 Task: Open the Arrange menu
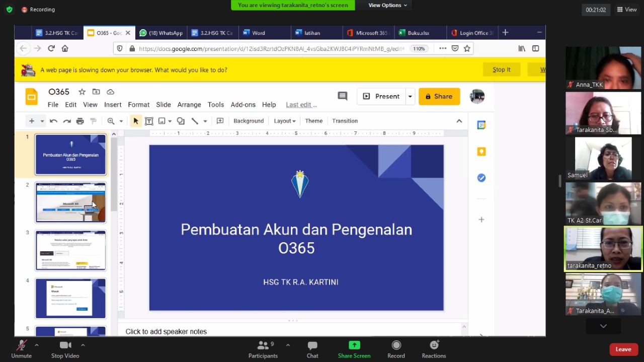click(x=189, y=105)
